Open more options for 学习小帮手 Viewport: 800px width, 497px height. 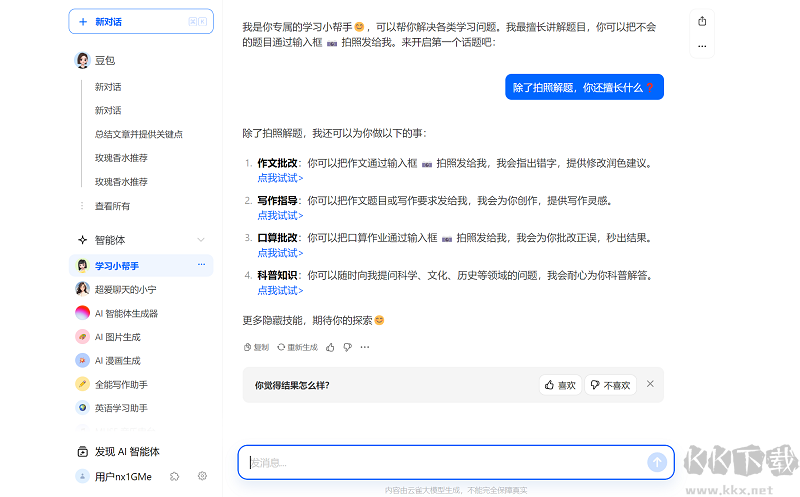click(x=202, y=264)
